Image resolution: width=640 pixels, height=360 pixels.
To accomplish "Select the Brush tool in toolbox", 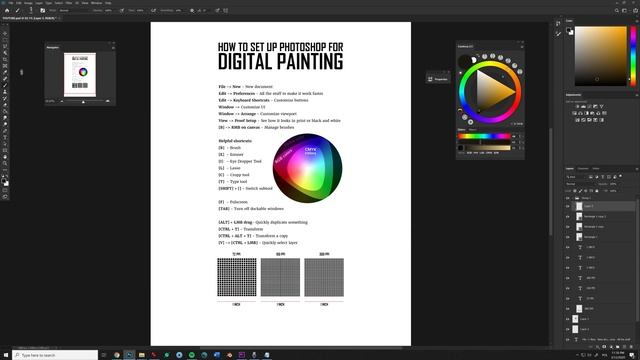I will pos(5,85).
